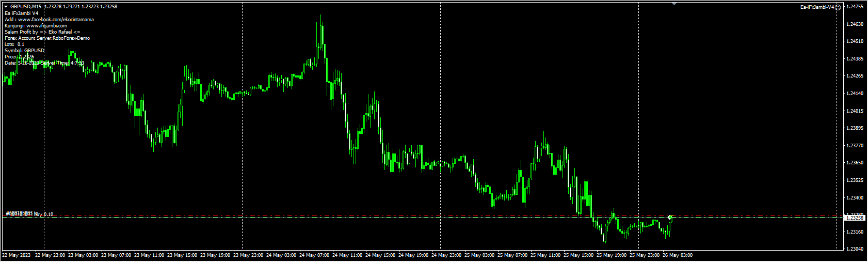
Task: Click the 1.23770 price scale label
Action: click(x=855, y=146)
